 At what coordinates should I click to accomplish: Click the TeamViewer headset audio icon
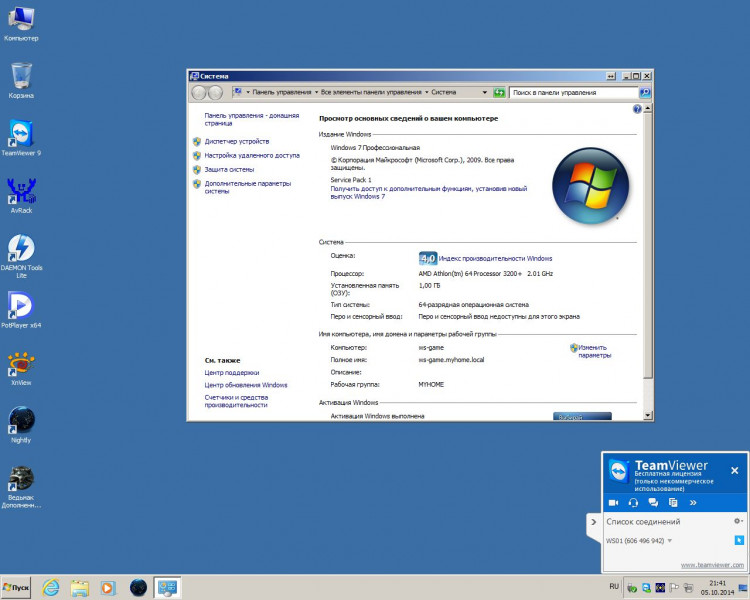pos(633,502)
